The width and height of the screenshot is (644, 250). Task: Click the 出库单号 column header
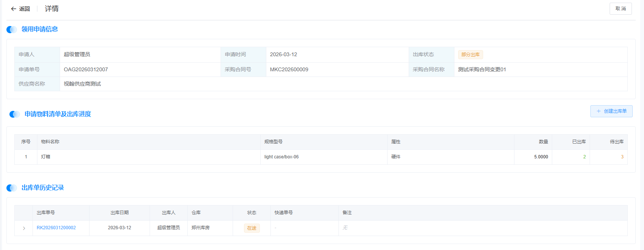(46, 213)
